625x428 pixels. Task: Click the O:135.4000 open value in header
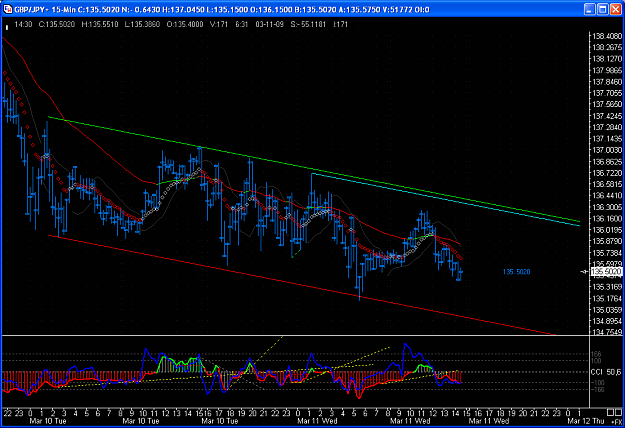185,24
